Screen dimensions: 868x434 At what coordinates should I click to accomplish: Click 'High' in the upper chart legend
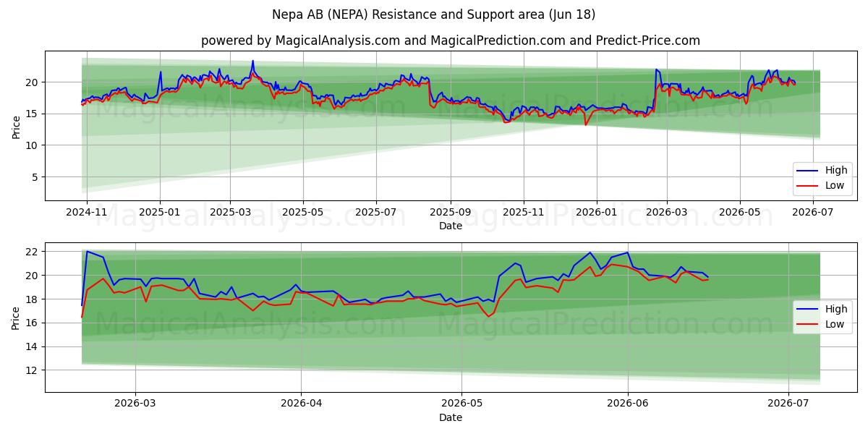pos(836,171)
